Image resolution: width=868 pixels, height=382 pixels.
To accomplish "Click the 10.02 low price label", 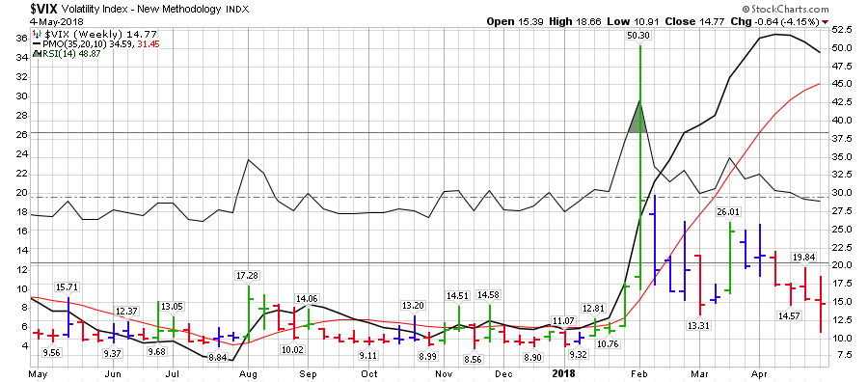I will click(293, 349).
